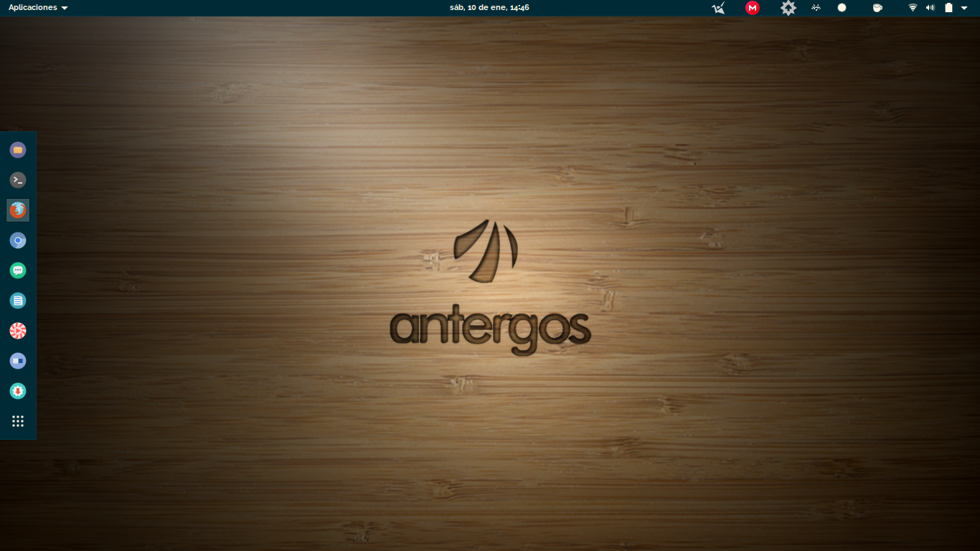
Task: Launch Chromium browser from the dock
Action: 18,240
